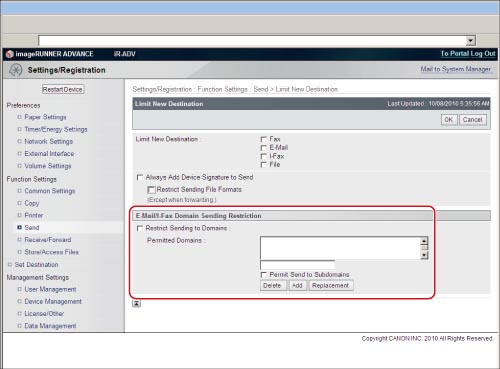
Task: Click the Replacement button
Action: click(331, 286)
